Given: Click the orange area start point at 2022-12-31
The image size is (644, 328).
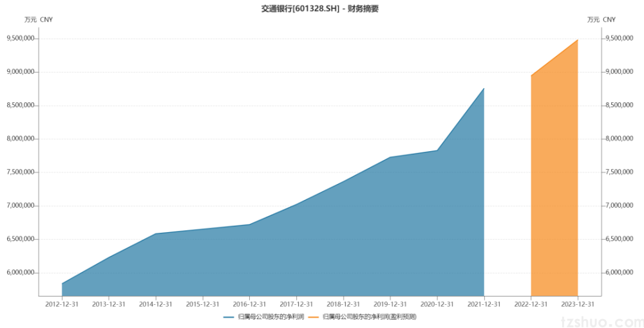Looking at the screenshot, I should point(531,75).
